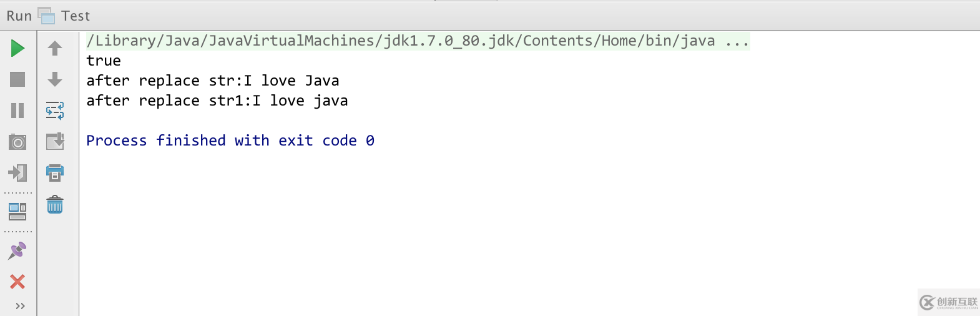Enable scroll to end of console
The height and width of the screenshot is (316, 980).
(x=55, y=142)
